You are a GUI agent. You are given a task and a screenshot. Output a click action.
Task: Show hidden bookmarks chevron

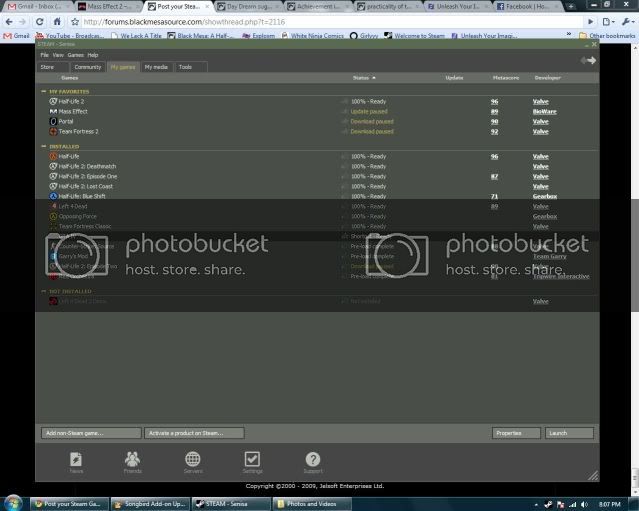click(x=569, y=35)
